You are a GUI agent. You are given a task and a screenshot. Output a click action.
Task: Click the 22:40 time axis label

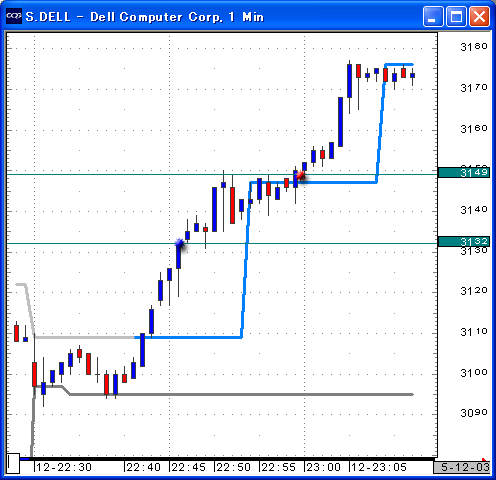(143, 467)
